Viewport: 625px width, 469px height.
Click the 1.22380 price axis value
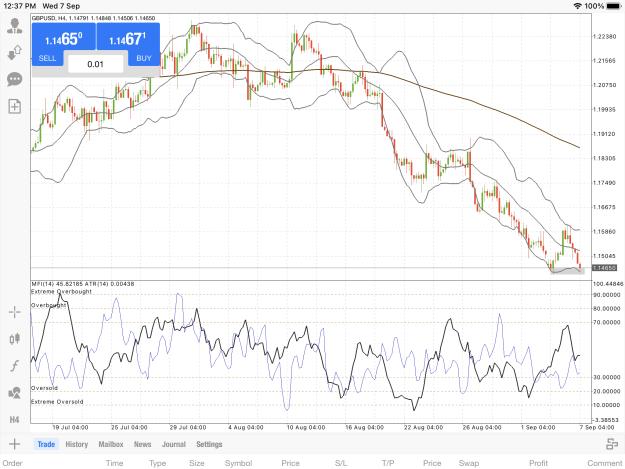(x=605, y=37)
